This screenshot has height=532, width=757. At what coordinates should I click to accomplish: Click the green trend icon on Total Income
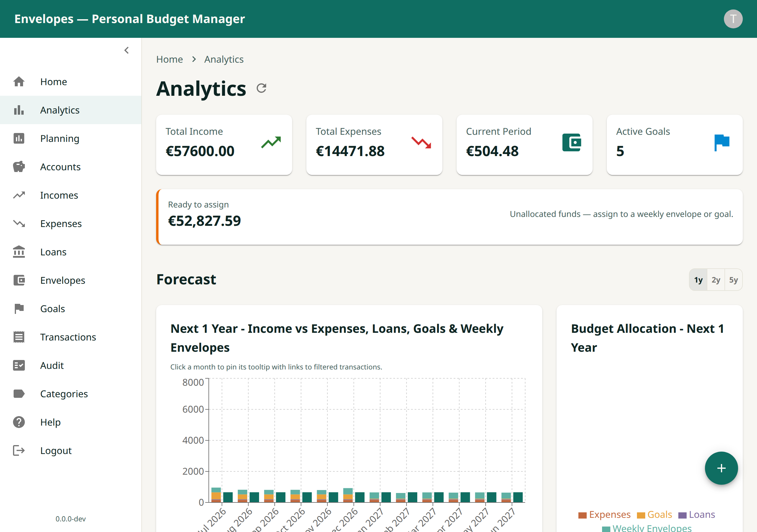click(x=271, y=142)
